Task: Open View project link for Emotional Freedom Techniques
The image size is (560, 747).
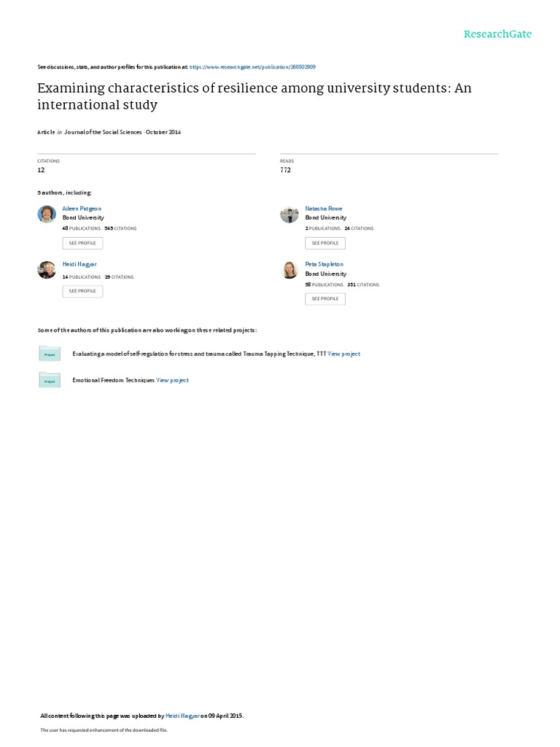Action: tap(172, 380)
